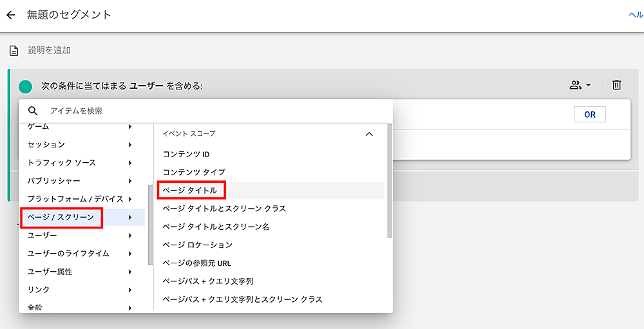The image size is (644, 329).
Task: Collapse the イベント スコープ section chevron
Action: tap(369, 134)
